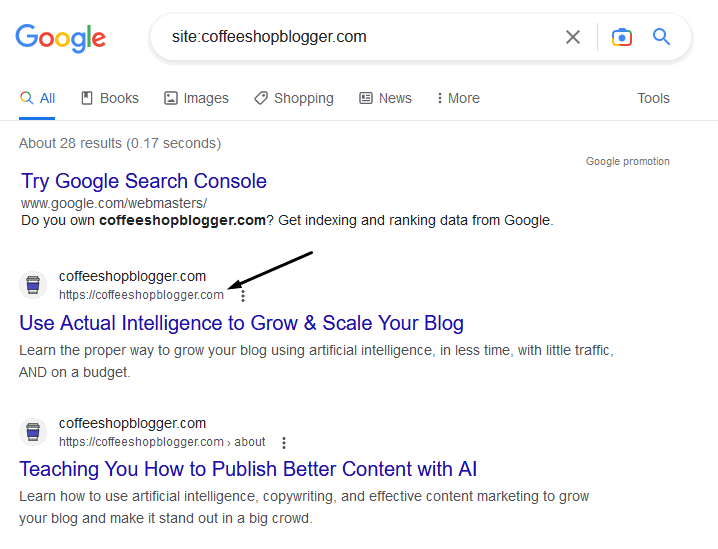
Task: Open the search Tools options
Action: 653,98
